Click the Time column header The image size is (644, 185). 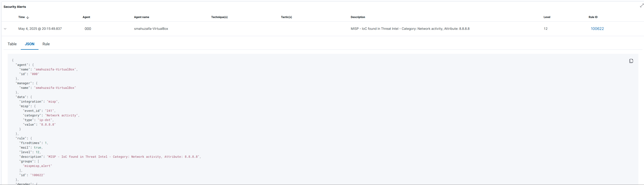(21, 17)
